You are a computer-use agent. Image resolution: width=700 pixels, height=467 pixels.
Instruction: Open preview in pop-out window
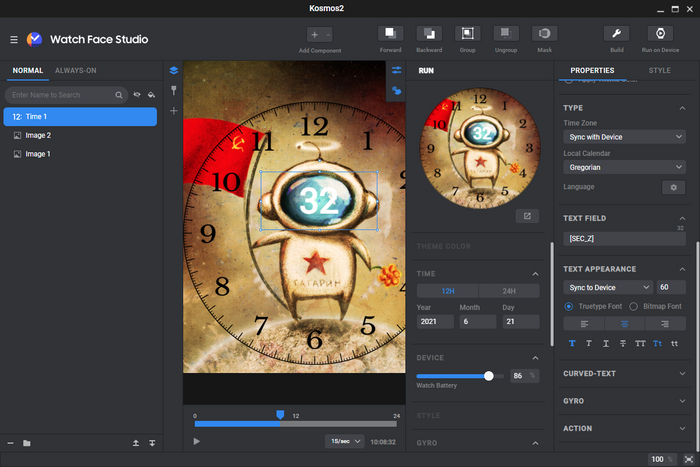pyautogui.click(x=528, y=216)
